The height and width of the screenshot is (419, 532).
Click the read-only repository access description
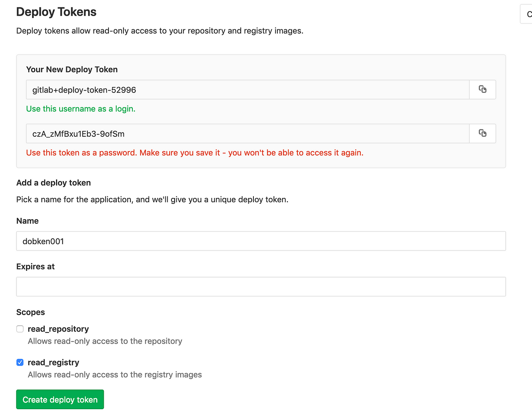105,341
